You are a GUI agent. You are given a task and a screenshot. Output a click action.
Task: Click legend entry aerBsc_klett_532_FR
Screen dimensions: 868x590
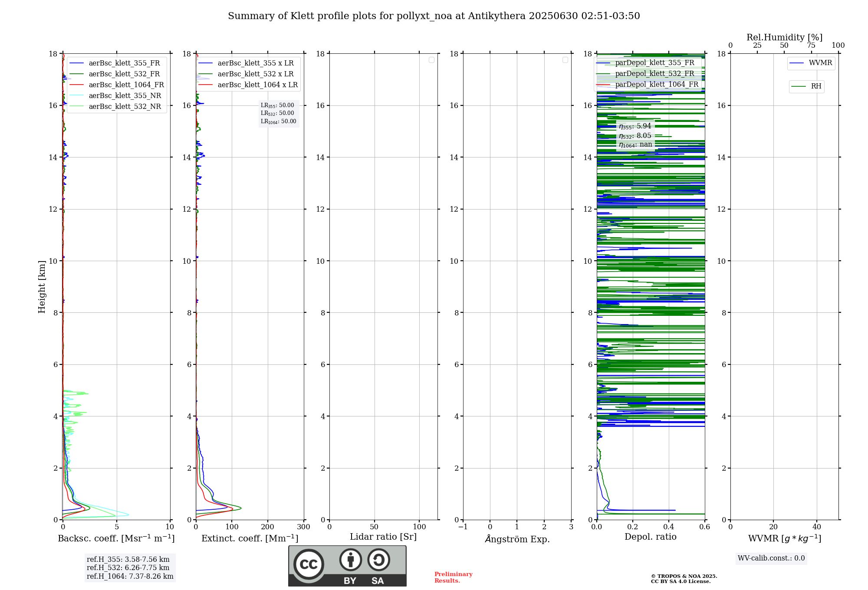coord(117,74)
